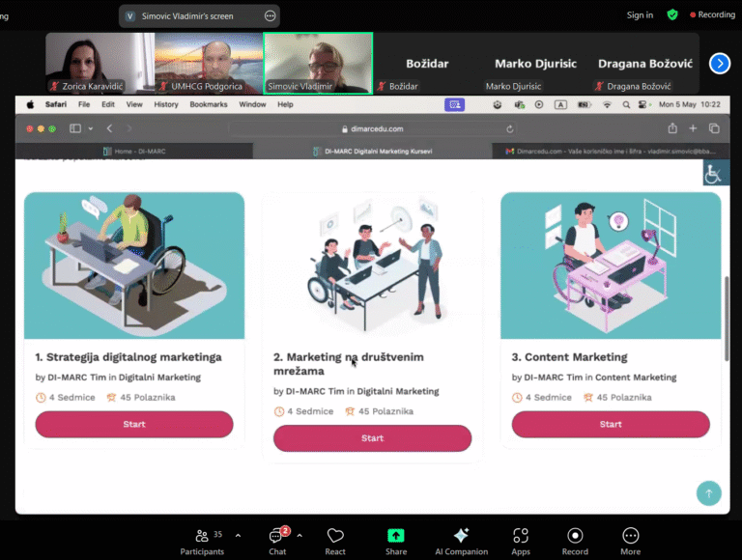Viewport: 742px width, 560px height.
Task: Click the webpage vertical scrollbar
Action: tap(726, 319)
